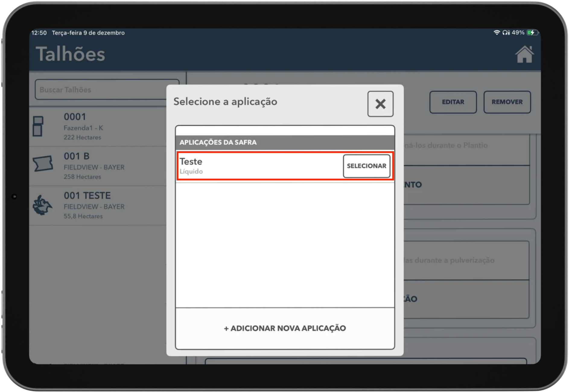Click the field shape icon for 001 TESTE
The width and height of the screenshot is (569, 392).
tap(42, 205)
